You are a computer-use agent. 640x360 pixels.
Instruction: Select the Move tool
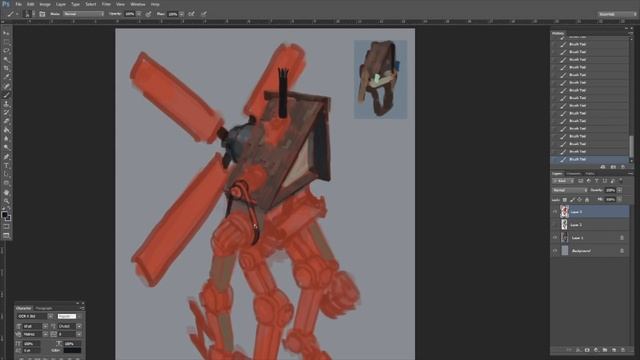(x=6, y=33)
